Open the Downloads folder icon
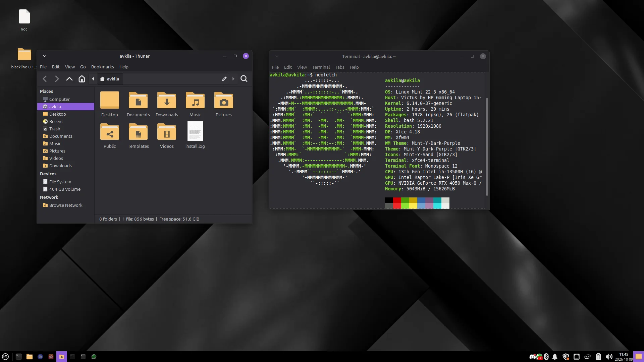Screen dimensions: 644x362 (x=167, y=104)
